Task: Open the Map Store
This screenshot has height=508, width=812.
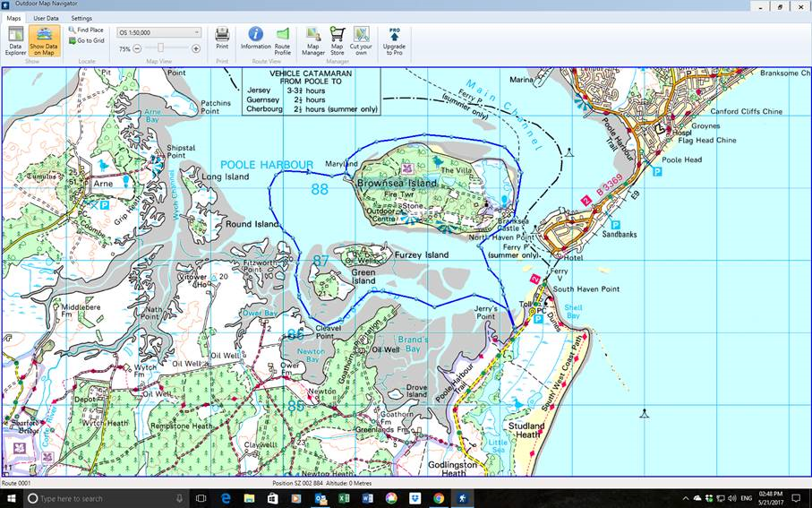Action: [x=337, y=40]
